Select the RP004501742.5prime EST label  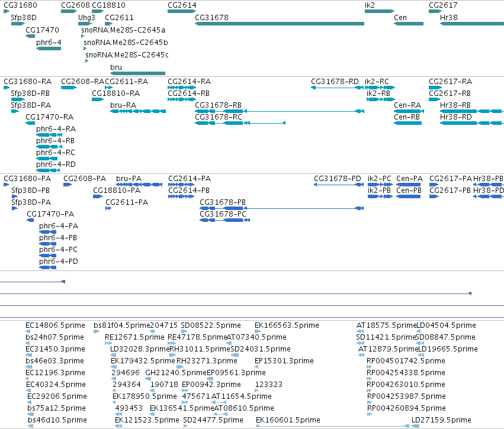(x=406, y=361)
